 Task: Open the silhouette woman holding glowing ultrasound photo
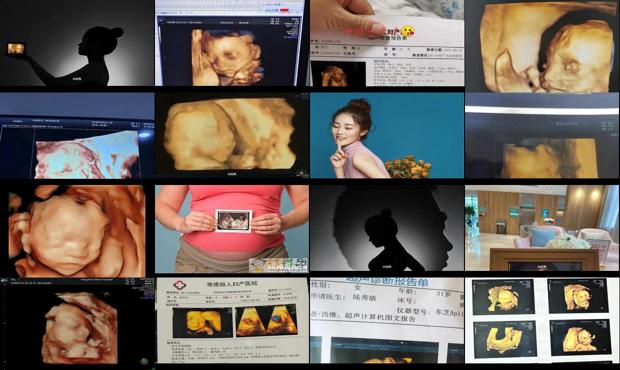pyautogui.click(x=77, y=43)
